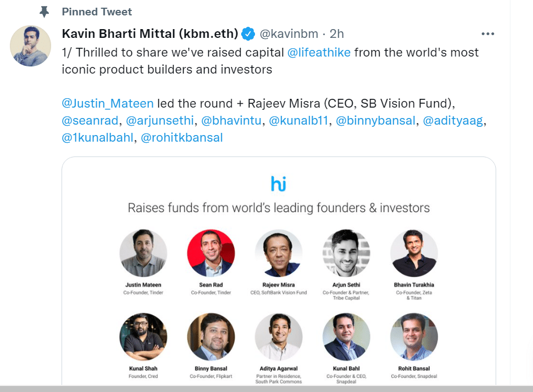
Task: Click the @bhavintu mention
Action: [231, 120]
